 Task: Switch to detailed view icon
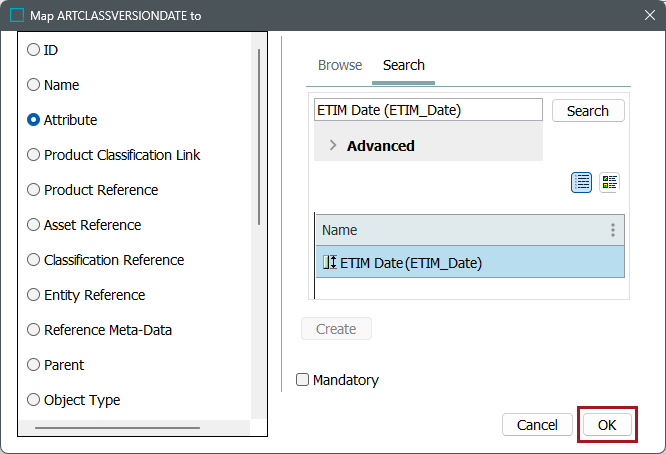(x=609, y=182)
